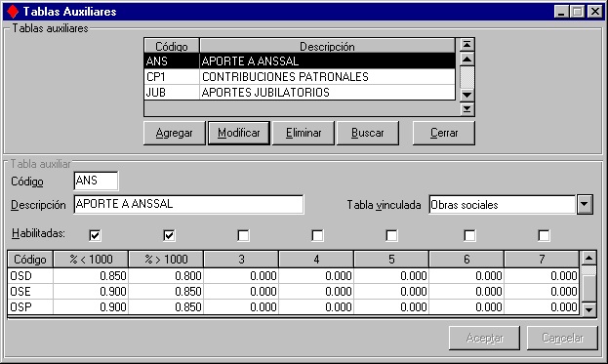Click the column 3 header in lower grid
The height and width of the screenshot is (364, 608).
point(241,259)
